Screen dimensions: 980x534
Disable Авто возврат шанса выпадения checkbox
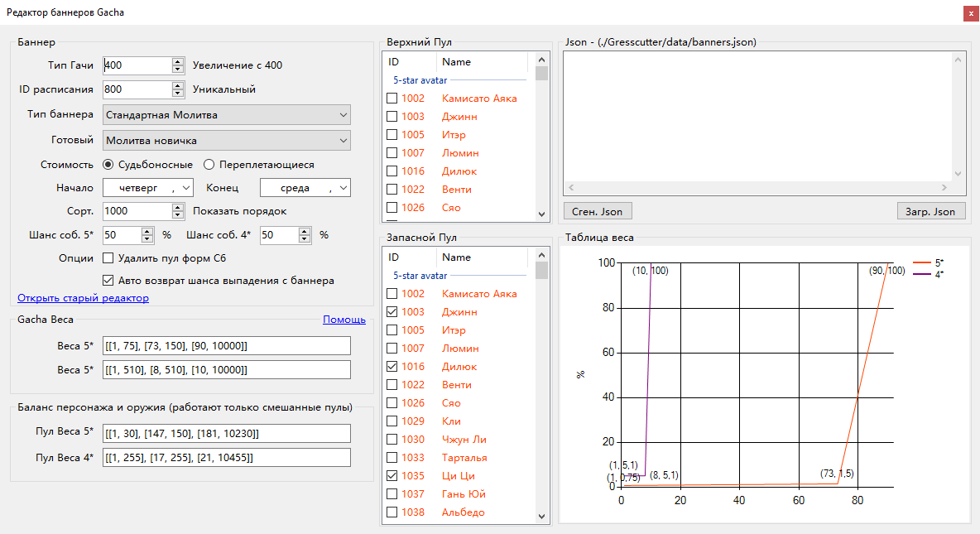108,281
